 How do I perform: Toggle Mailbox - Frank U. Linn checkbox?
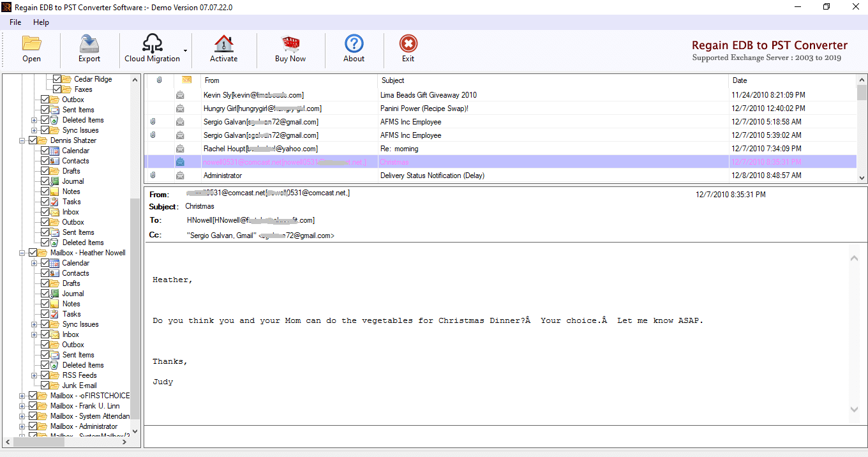(x=33, y=406)
